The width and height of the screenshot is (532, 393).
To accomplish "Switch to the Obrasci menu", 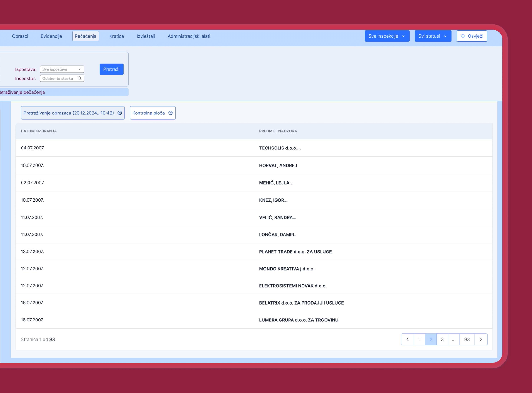I will pyautogui.click(x=20, y=36).
